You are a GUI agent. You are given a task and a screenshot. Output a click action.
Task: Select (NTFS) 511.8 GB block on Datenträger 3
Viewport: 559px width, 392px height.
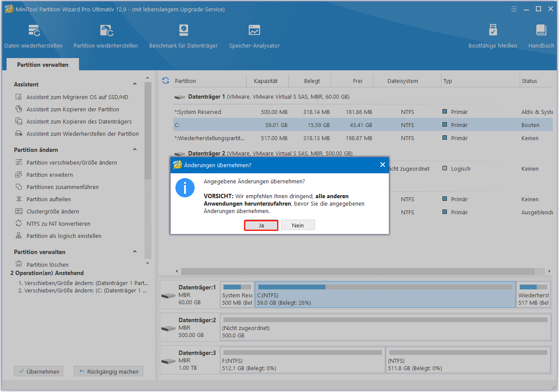click(x=468, y=360)
